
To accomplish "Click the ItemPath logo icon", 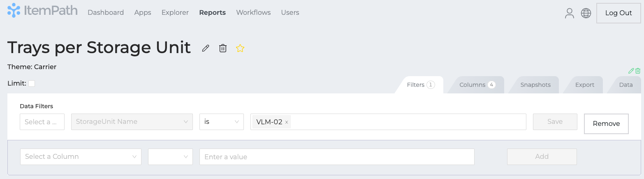I will [14, 11].
